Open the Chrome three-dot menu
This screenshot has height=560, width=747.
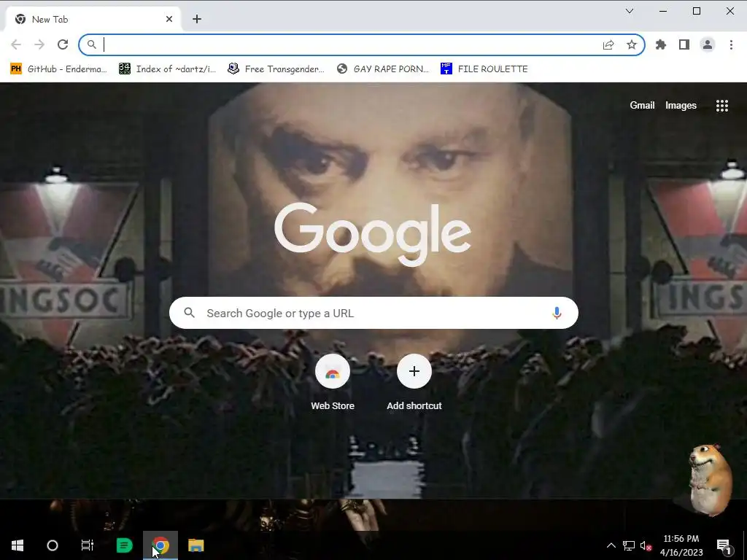[731, 44]
